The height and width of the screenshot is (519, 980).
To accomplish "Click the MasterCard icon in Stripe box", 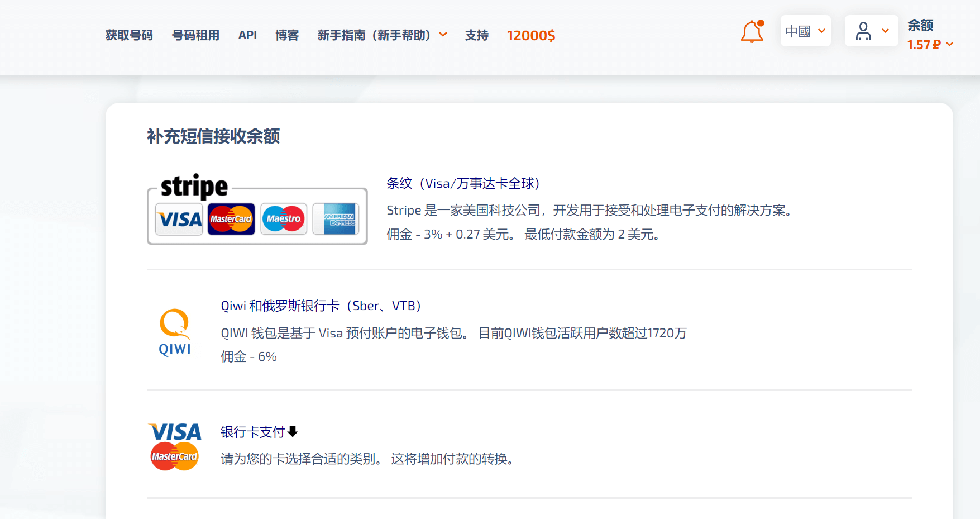I will click(x=231, y=219).
